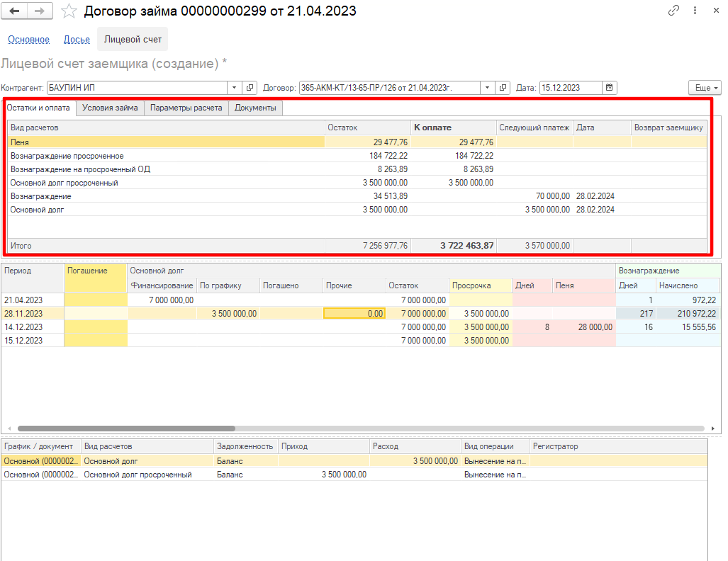Close the document with the X button
Image resolution: width=728 pixels, height=561 pixels.
click(716, 10)
